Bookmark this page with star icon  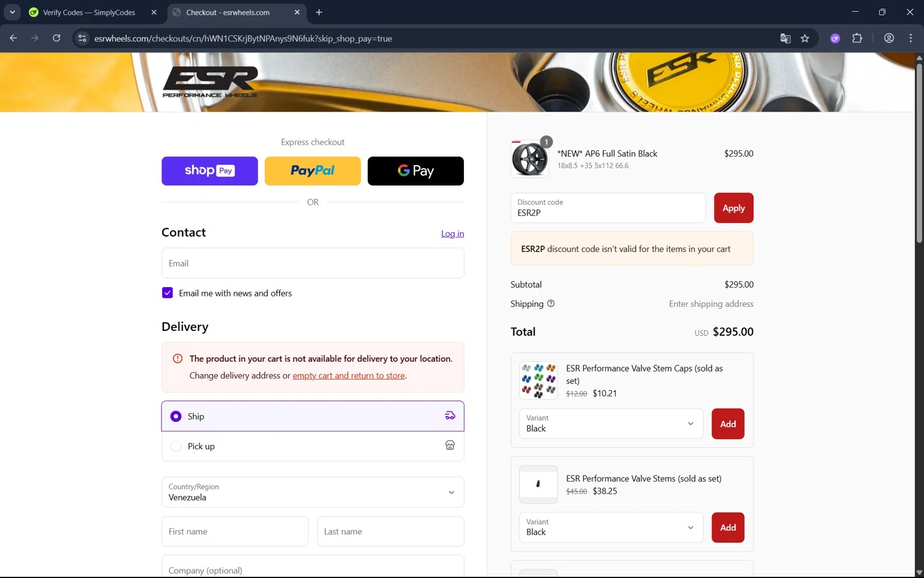[x=805, y=38]
